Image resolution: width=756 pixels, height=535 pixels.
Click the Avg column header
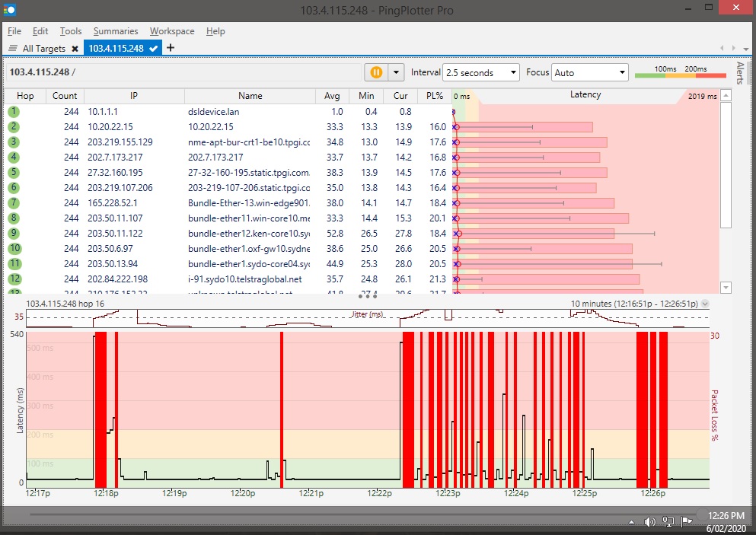(x=332, y=96)
